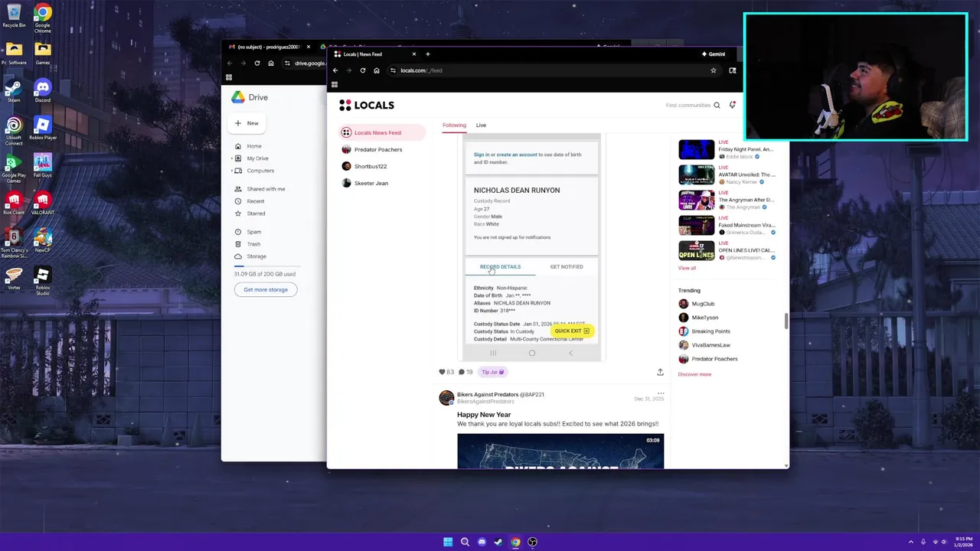The width and height of the screenshot is (980, 551).
Task: Click Get more storage button
Action: (x=266, y=289)
